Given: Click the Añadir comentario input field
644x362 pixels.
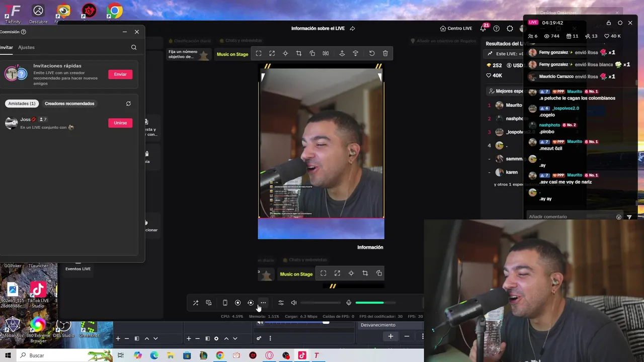Looking at the screenshot, I should [x=570, y=217].
